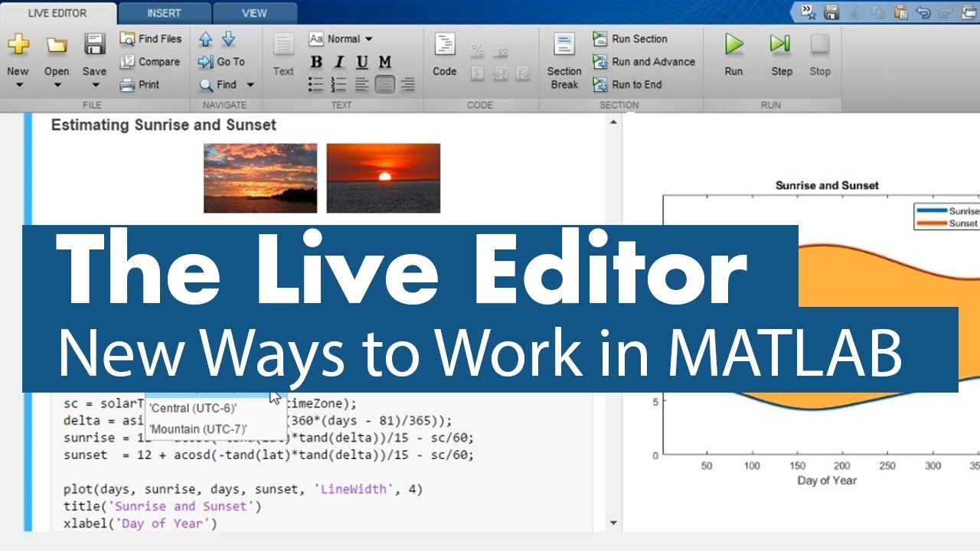Image resolution: width=980 pixels, height=551 pixels.
Task: Switch to the INSERT tab
Action: [x=164, y=13]
